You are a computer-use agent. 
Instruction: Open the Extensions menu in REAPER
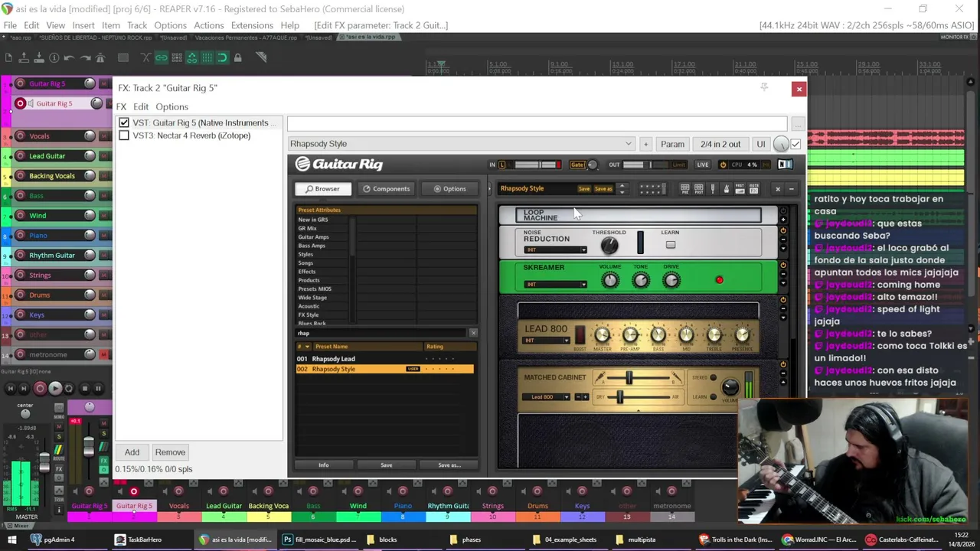[252, 25]
